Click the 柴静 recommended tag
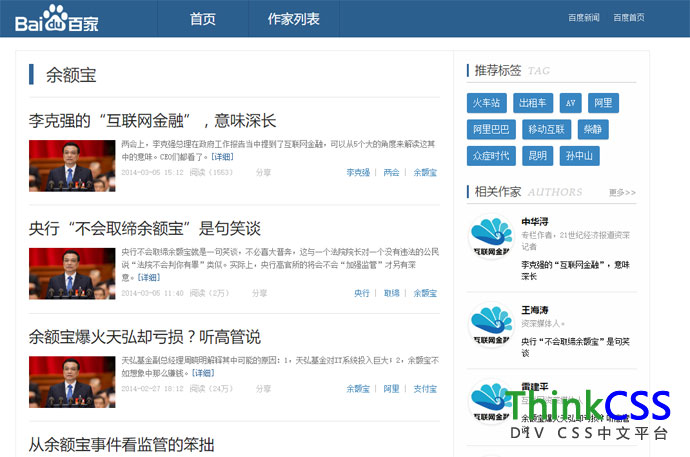This screenshot has width=690, height=457. (x=593, y=129)
